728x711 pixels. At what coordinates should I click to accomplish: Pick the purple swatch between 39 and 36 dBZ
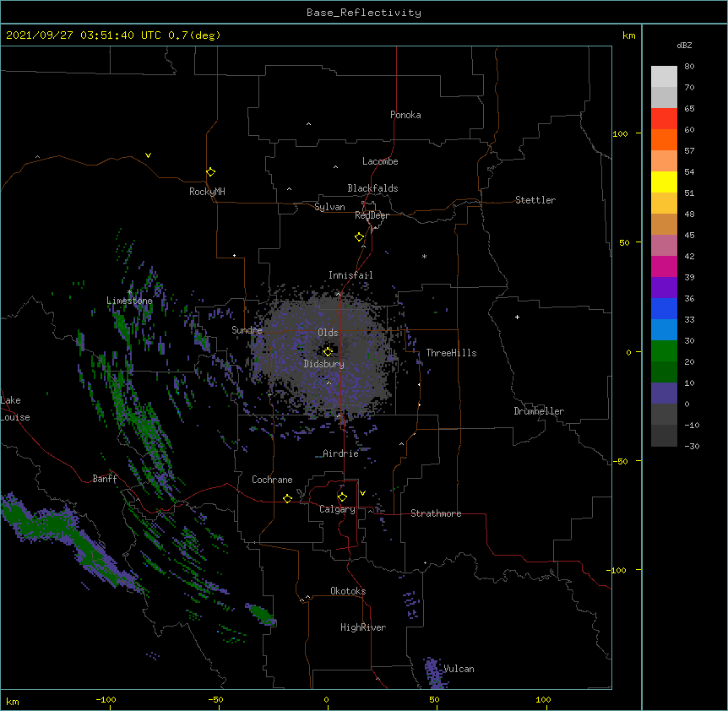pyautogui.click(x=664, y=288)
